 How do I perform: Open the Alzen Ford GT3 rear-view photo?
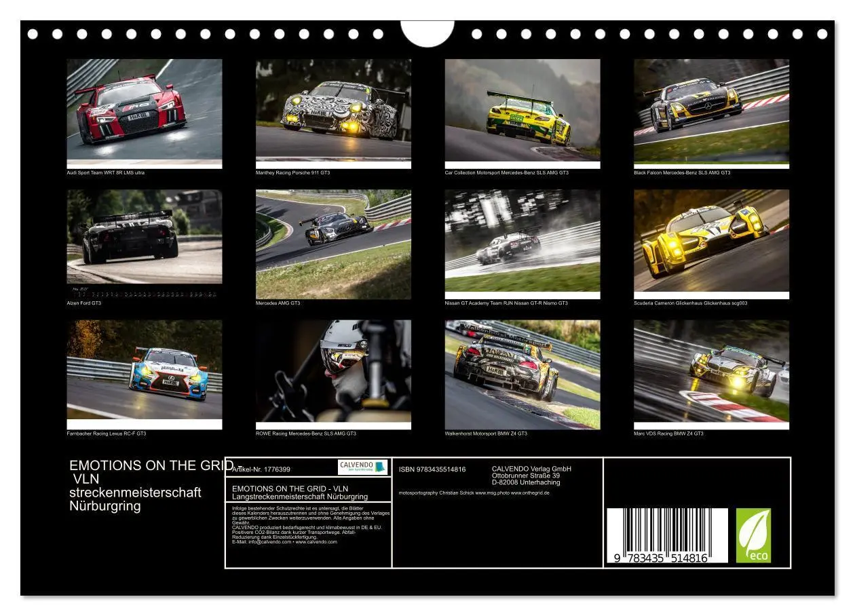pos(145,244)
